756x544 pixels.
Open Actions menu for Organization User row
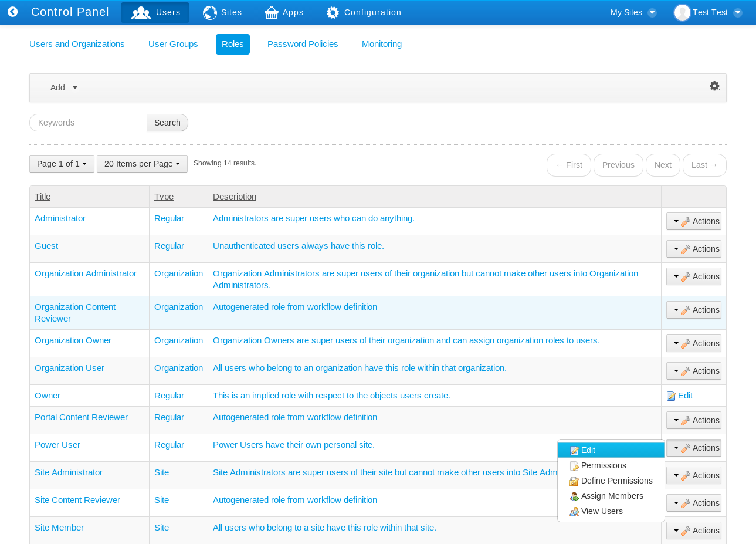coord(694,371)
